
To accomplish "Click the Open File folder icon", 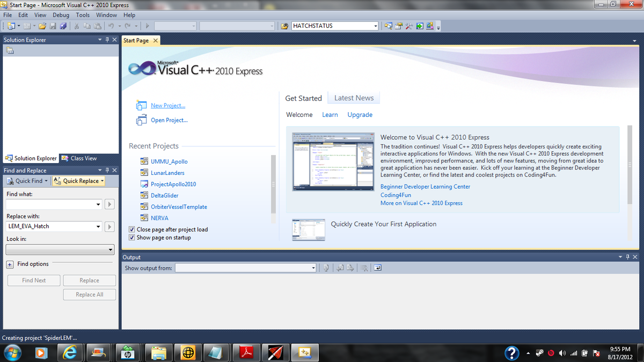I will (x=42, y=26).
